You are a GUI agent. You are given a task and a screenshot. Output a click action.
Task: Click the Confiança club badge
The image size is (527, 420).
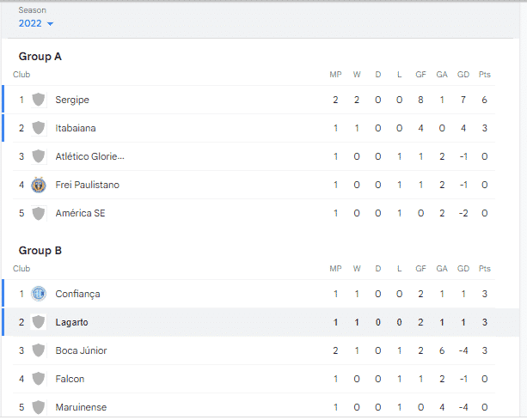point(39,294)
